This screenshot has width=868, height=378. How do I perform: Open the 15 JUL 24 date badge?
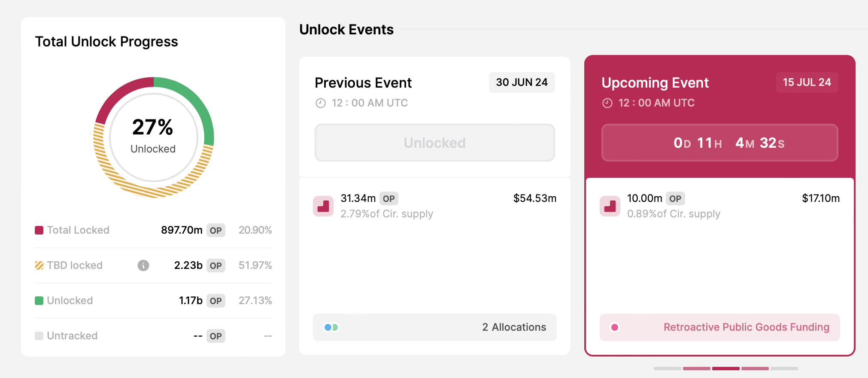click(807, 82)
